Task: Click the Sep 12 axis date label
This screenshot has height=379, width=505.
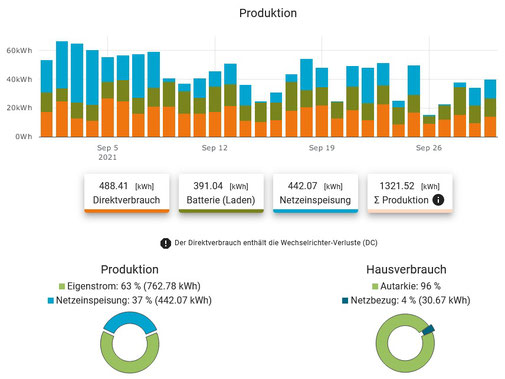Action: click(214, 148)
